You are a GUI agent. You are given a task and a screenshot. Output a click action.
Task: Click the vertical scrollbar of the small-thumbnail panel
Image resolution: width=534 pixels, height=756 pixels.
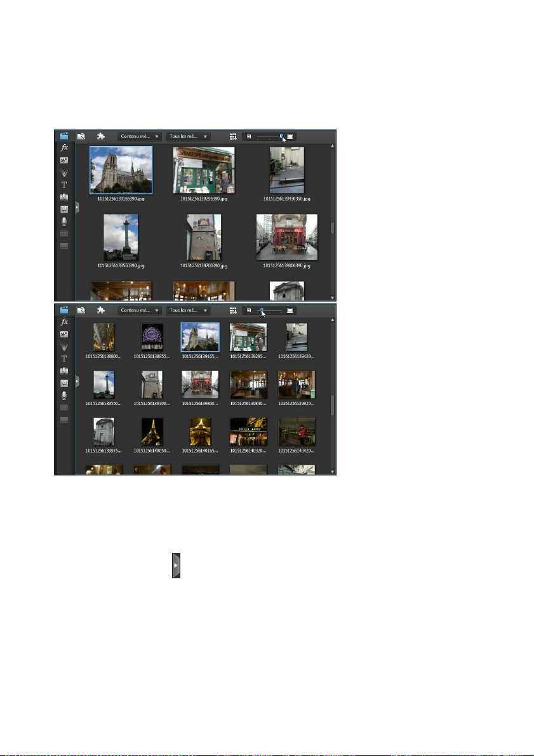[332, 405]
